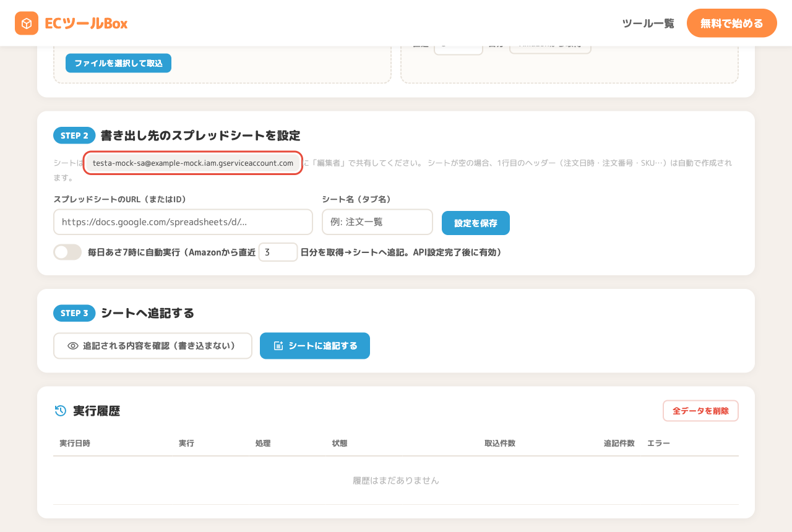Viewport: 792px width, 532px height.
Task: Click the 全データを削除 button
Action: (700, 411)
